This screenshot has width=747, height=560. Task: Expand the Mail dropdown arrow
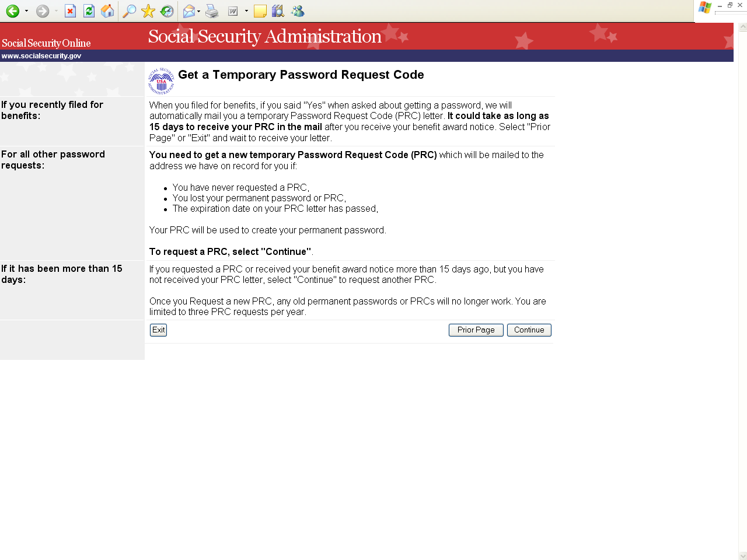pyautogui.click(x=199, y=11)
